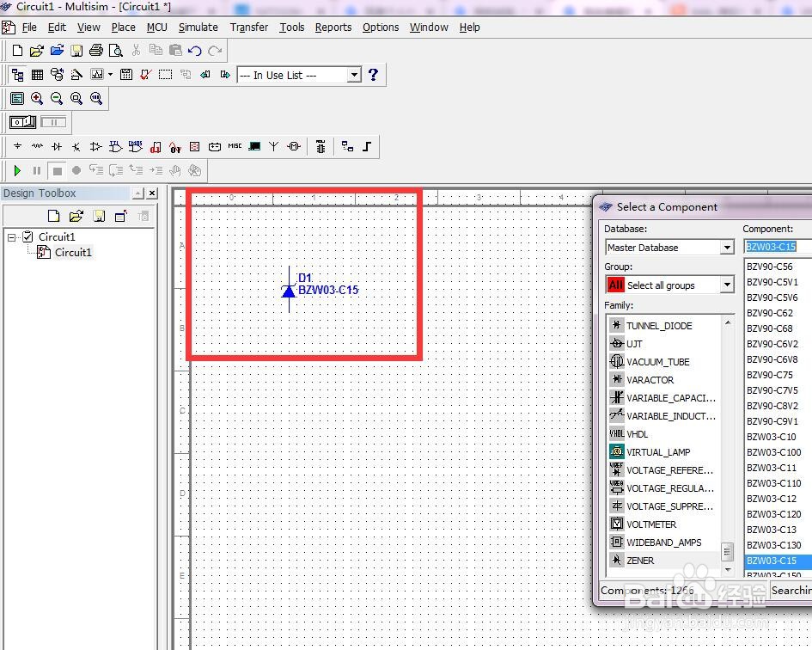Select the D1 zener diode on canvas
Viewport: 812px width, 650px height.
pos(289,290)
